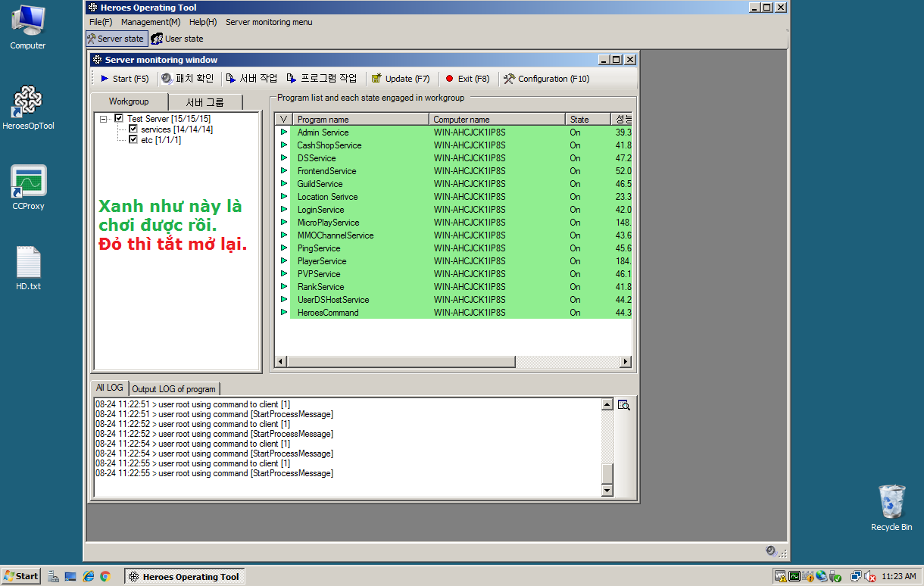This screenshot has height=586, width=924.
Task: Select services [14/14/14] tree item
Action: [x=176, y=129]
